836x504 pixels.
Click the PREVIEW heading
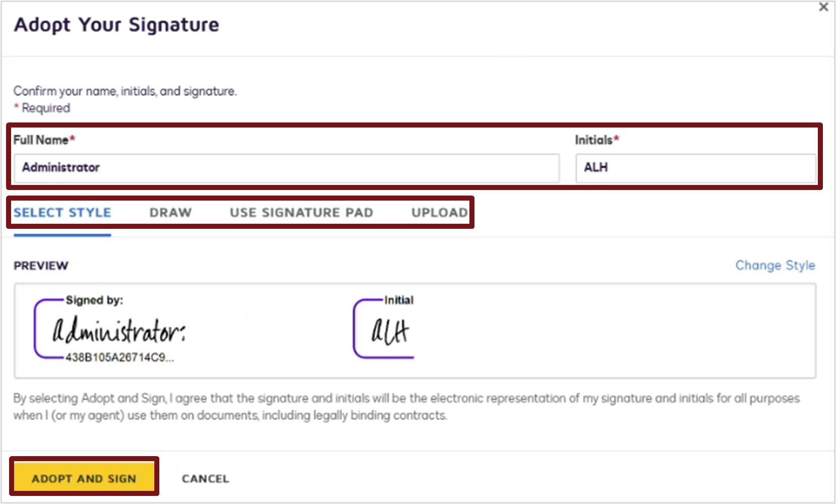(x=41, y=266)
